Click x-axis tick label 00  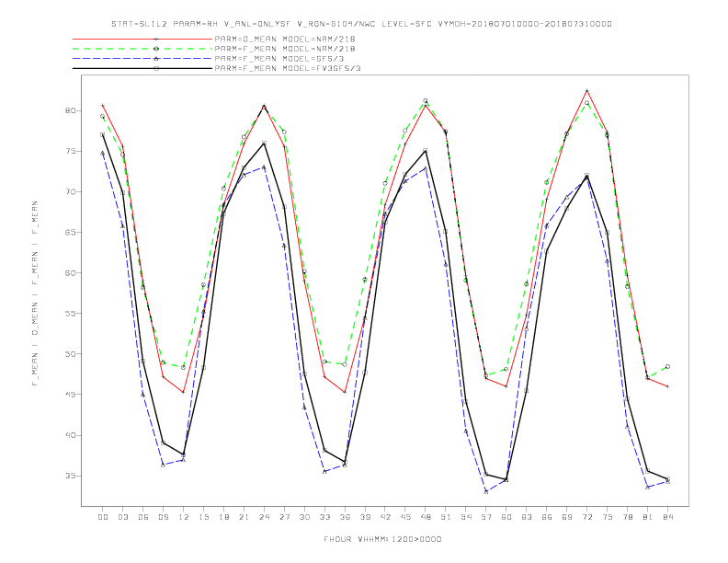pyautogui.click(x=103, y=517)
